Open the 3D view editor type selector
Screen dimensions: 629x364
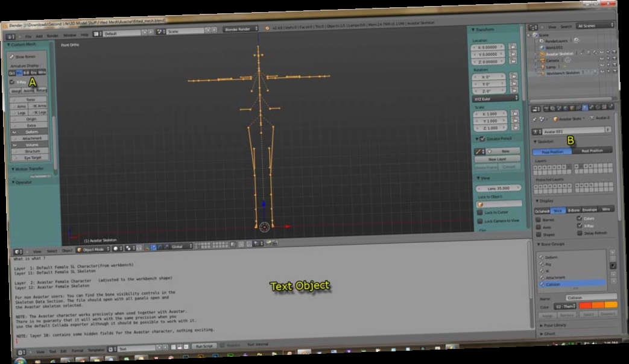click(18, 251)
